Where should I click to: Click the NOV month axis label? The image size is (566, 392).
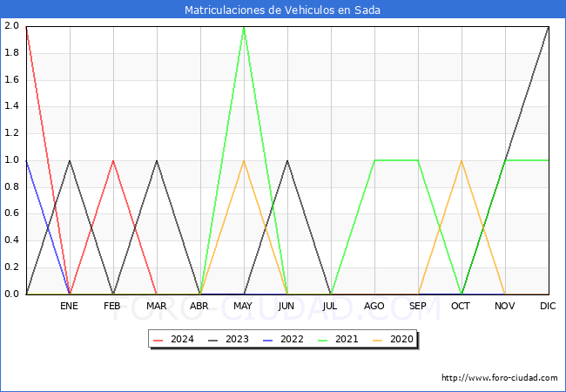505,306
